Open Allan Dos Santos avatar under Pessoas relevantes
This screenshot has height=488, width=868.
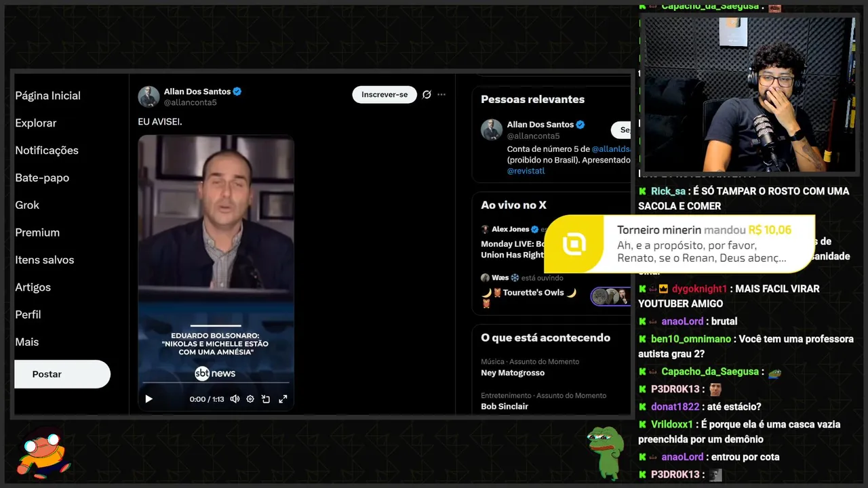tap(492, 129)
